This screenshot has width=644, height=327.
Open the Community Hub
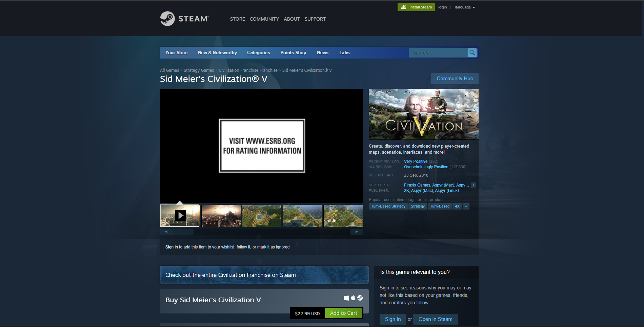pos(455,79)
